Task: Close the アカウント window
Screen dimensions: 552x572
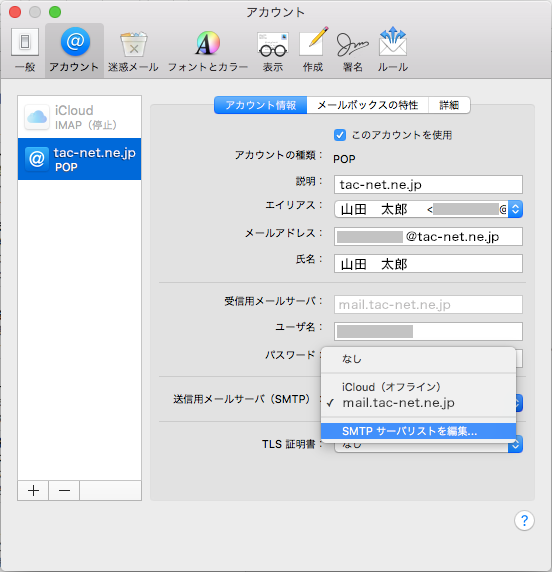Action: [15, 12]
